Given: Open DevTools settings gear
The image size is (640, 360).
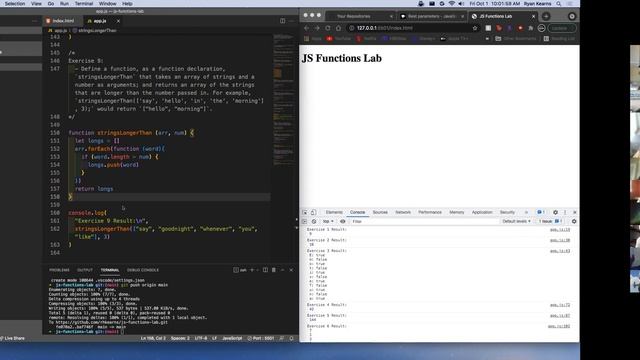Looking at the screenshot, I should coord(555,212).
